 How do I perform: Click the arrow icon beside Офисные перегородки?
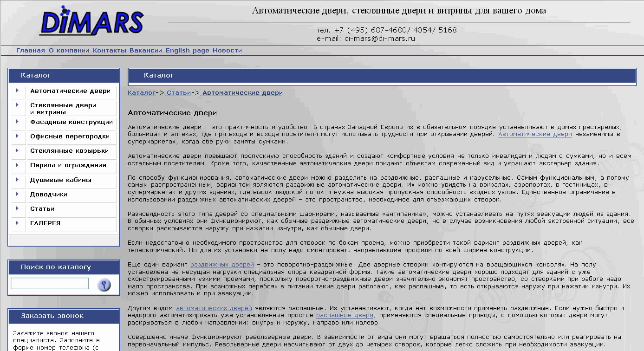(x=18, y=137)
